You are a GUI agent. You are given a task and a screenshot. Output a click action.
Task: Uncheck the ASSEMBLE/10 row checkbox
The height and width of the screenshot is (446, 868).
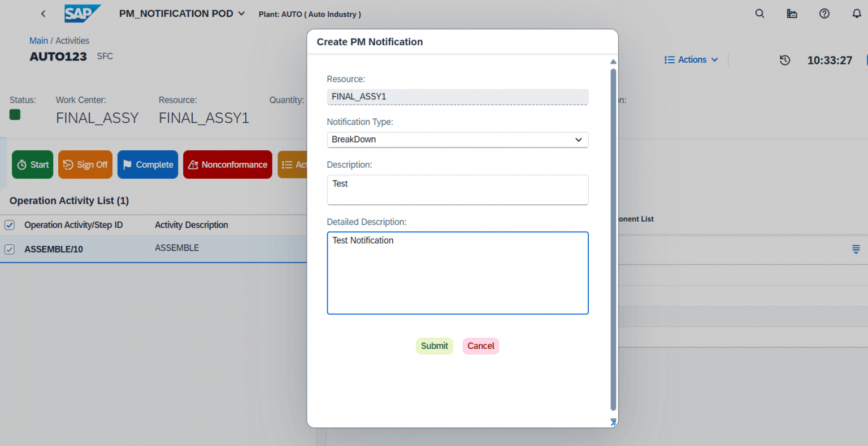pyautogui.click(x=9, y=249)
